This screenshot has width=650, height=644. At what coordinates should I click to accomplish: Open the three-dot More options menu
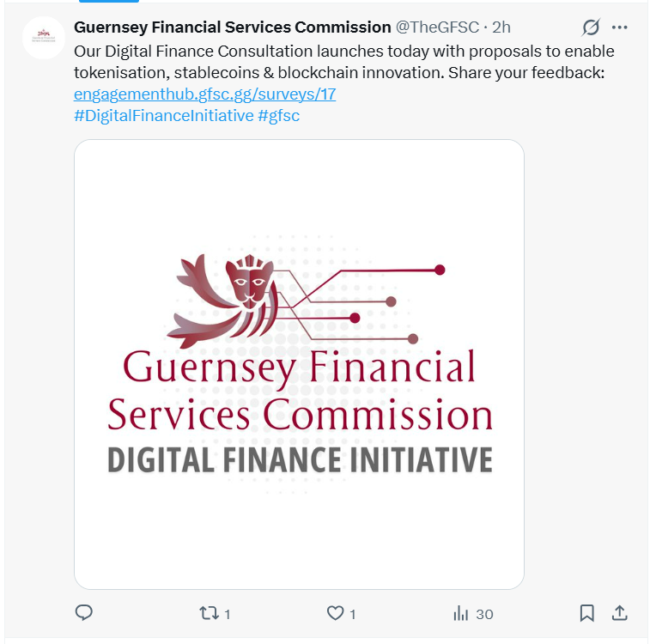coord(620,27)
